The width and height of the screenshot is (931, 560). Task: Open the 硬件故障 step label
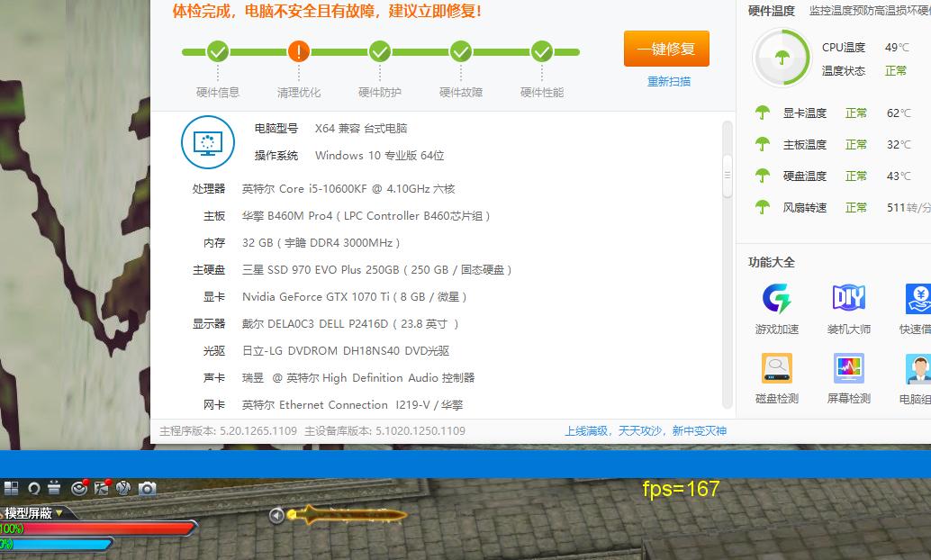click(461, 92)
